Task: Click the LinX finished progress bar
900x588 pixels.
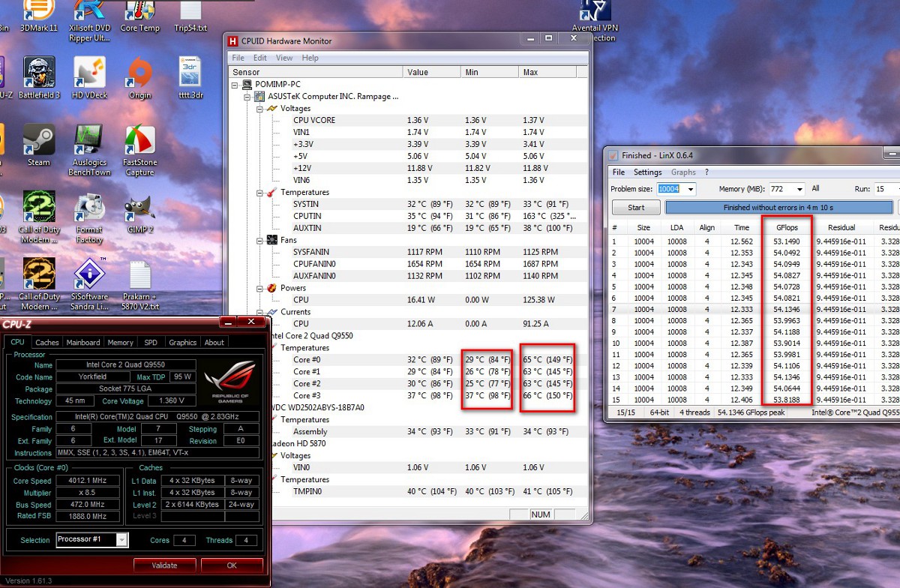Action: coord(779,207)
